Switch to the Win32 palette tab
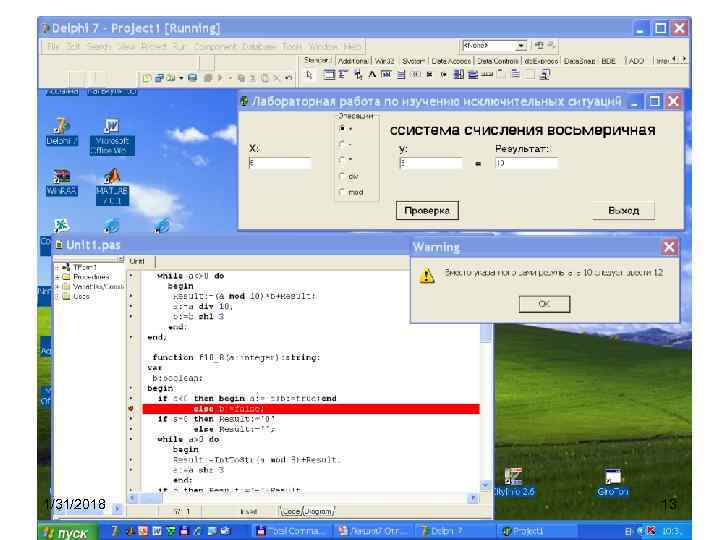This screenshot has height=540, width=720. pyautogui.click(x=384, y=61)
